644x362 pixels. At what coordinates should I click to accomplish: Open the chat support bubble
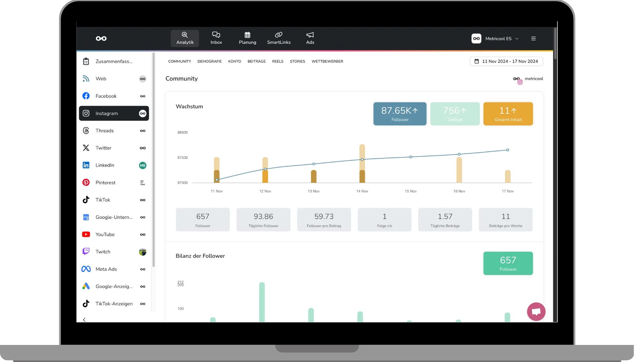536,311
